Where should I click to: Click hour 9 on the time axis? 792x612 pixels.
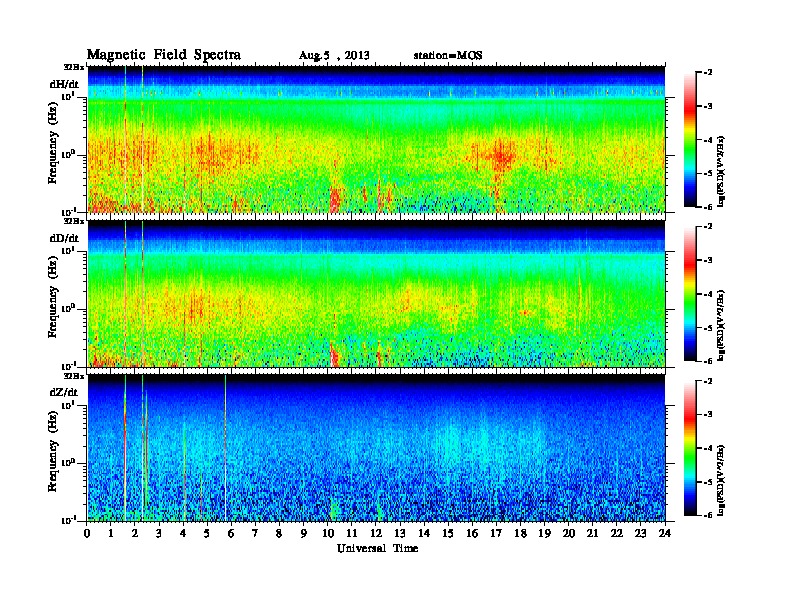304,533
